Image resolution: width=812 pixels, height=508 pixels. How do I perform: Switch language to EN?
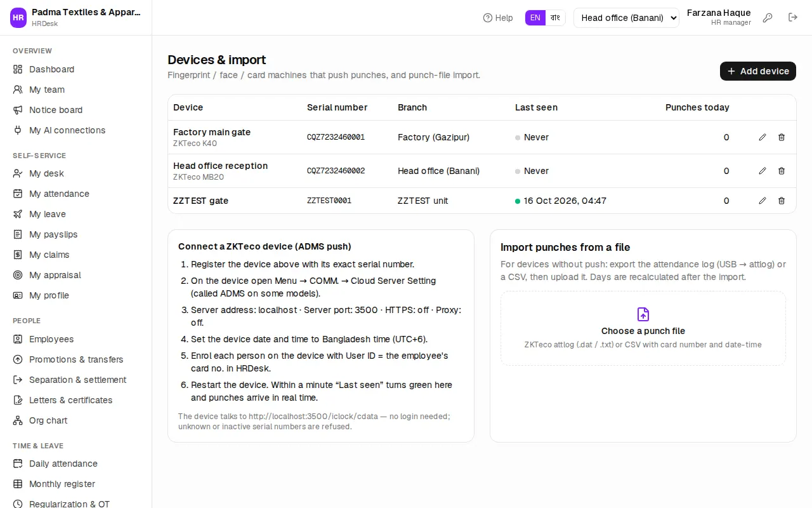click(535, 18)
